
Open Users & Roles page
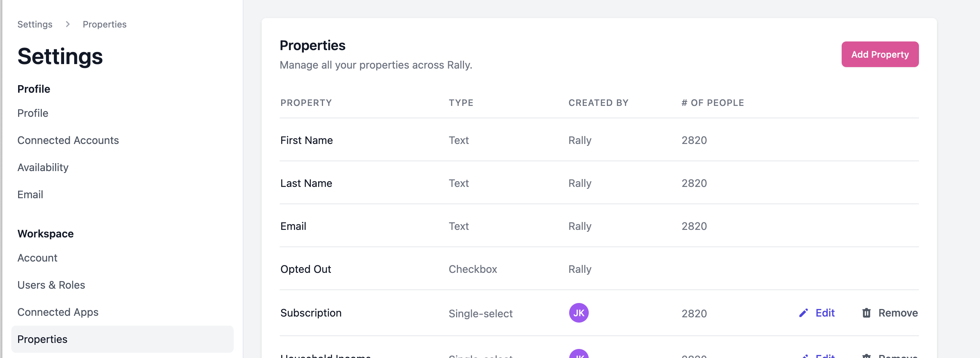pyautogui.click(x=51, y=285)
